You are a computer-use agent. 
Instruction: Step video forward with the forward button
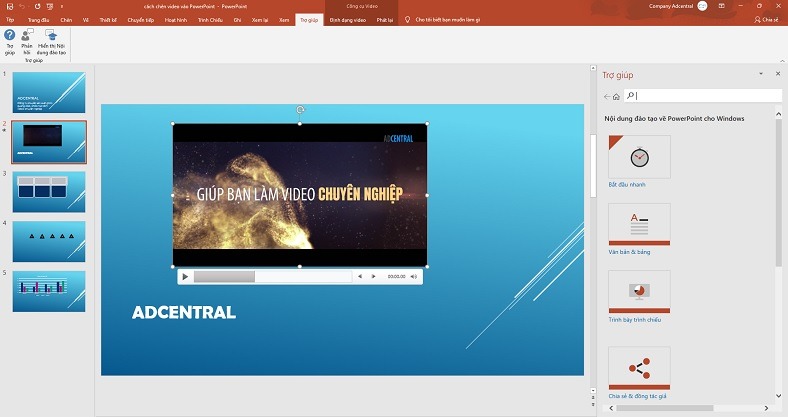[x=373, y=276]
